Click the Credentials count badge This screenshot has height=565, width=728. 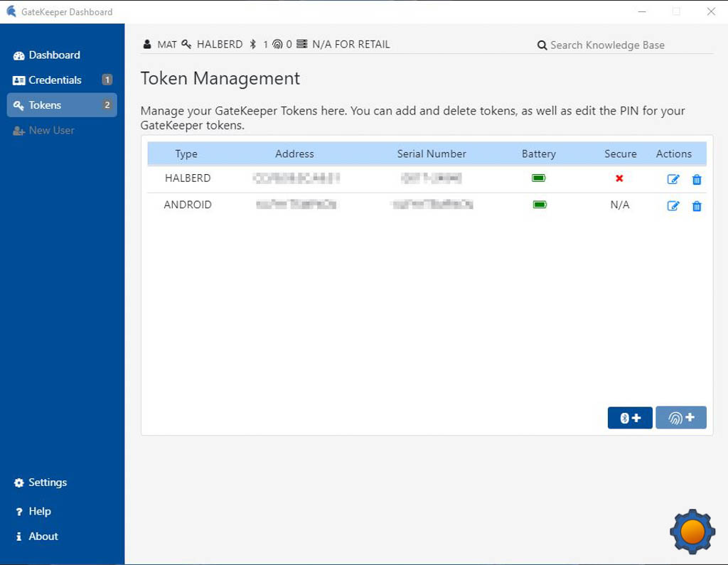[107, 80]
